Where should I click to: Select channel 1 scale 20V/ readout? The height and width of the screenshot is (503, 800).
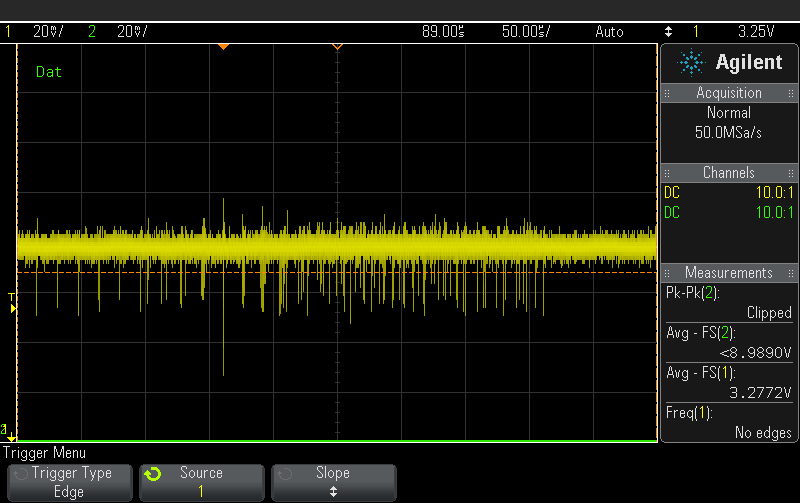click(48, 32)
